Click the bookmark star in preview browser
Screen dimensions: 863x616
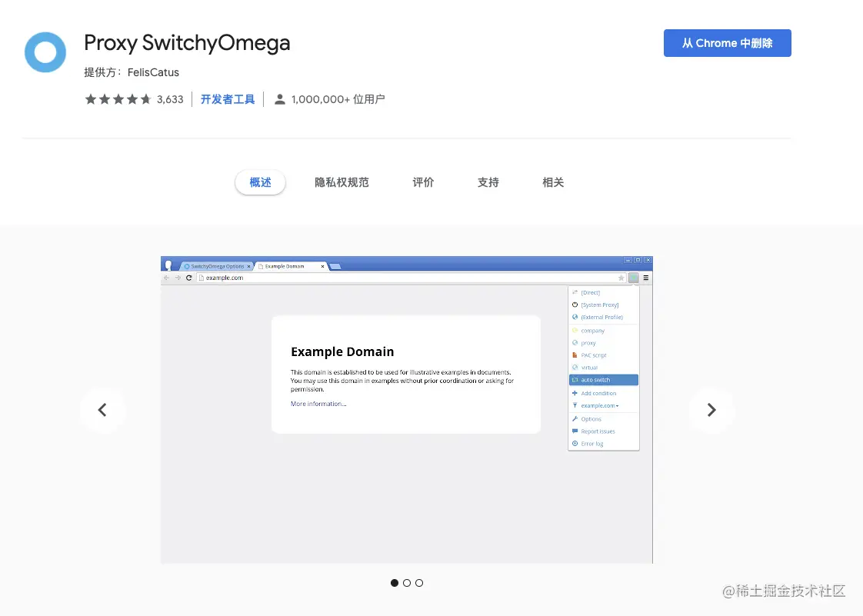pos(621,278)
